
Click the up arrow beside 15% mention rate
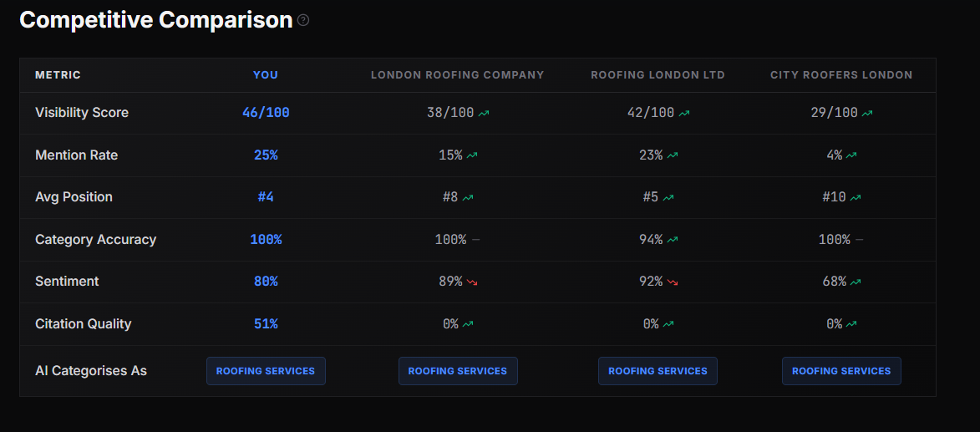472,155
